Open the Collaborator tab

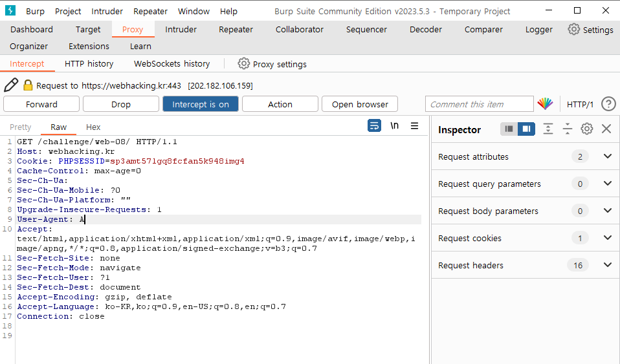(x=300, y=29)
